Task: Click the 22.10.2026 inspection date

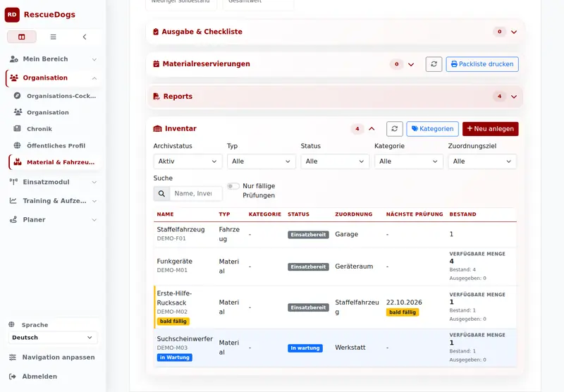Action: coord(404,302)
